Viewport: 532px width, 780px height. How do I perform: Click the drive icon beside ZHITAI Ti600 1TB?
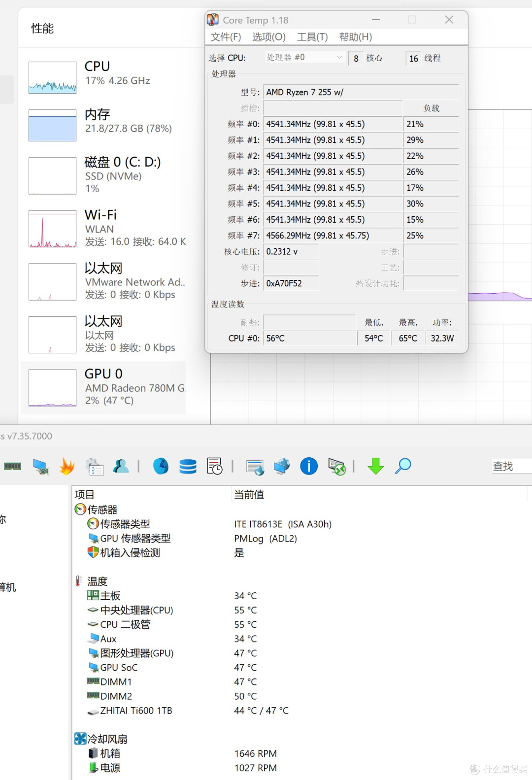pyautogui.click(x=93, y=712)
